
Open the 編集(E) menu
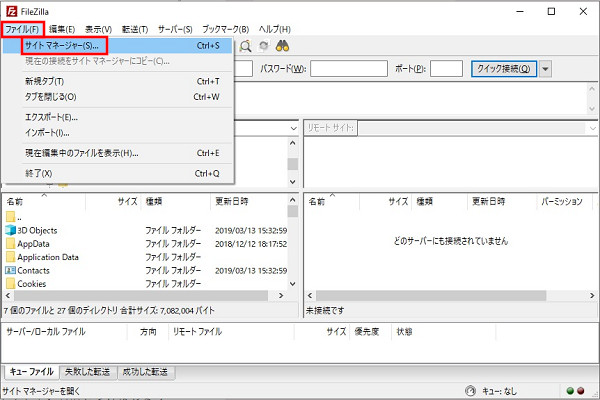(x=62, y=29)
